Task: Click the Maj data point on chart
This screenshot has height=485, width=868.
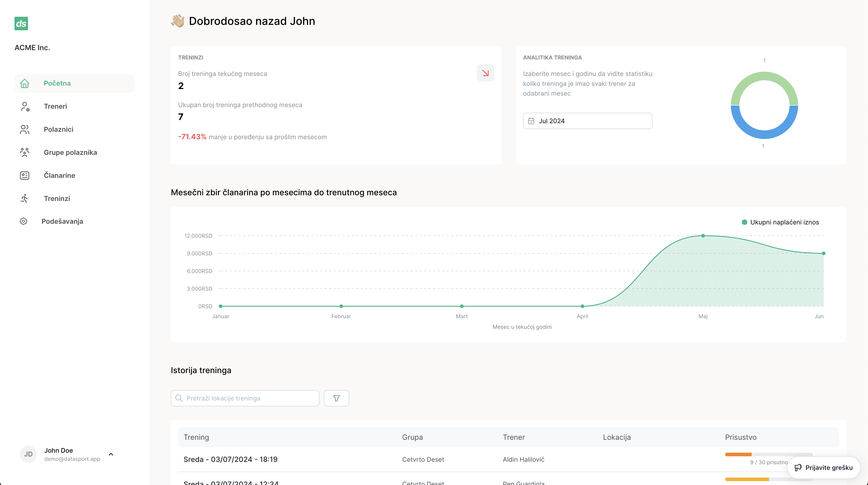Action: coord(703,236)
